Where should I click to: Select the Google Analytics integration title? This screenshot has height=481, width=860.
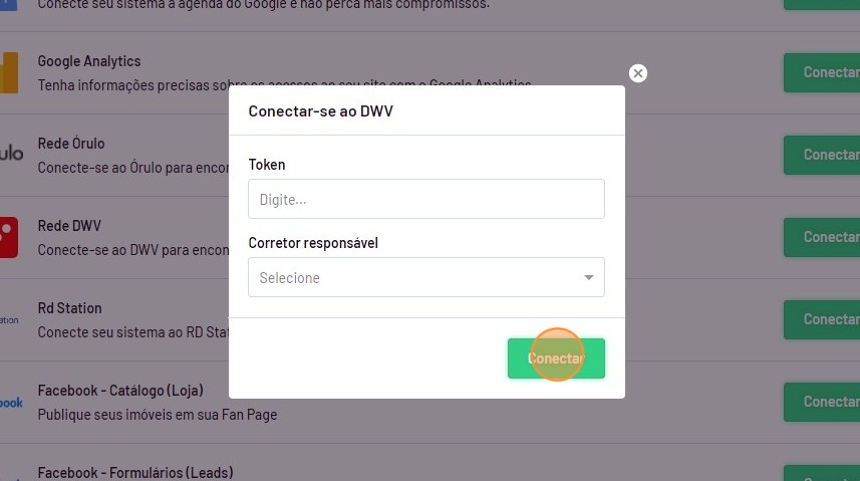(x=89, y=62)
